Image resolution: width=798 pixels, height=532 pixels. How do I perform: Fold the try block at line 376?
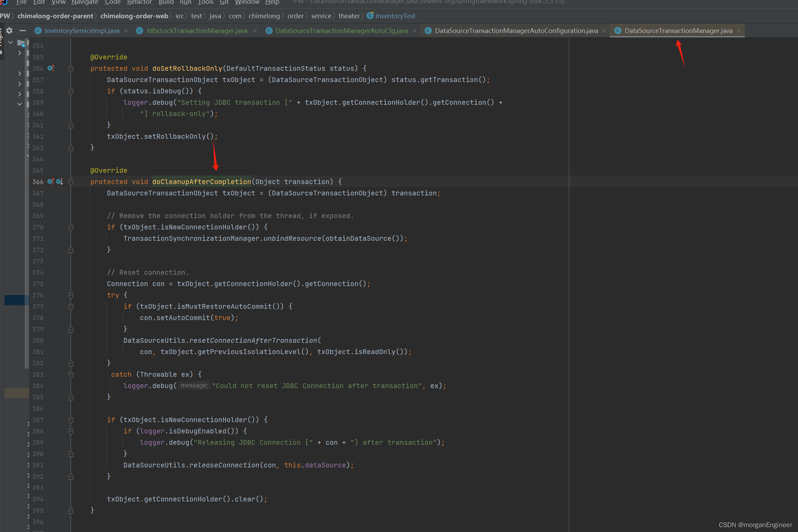tap(71, 295)
